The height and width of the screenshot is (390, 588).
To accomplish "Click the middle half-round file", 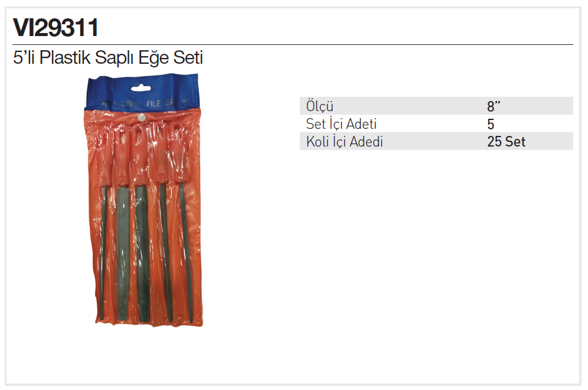I will pos(142,253).
